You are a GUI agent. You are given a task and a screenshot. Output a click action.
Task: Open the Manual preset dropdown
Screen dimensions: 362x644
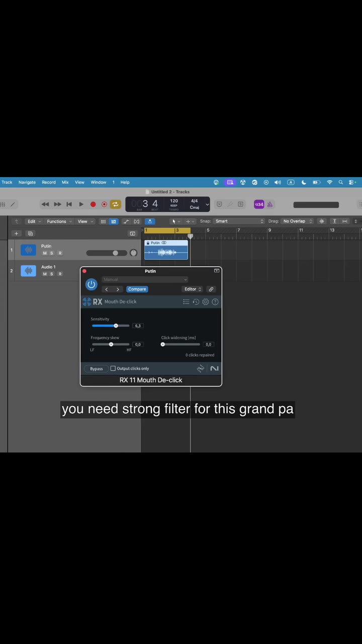(145, 279)
